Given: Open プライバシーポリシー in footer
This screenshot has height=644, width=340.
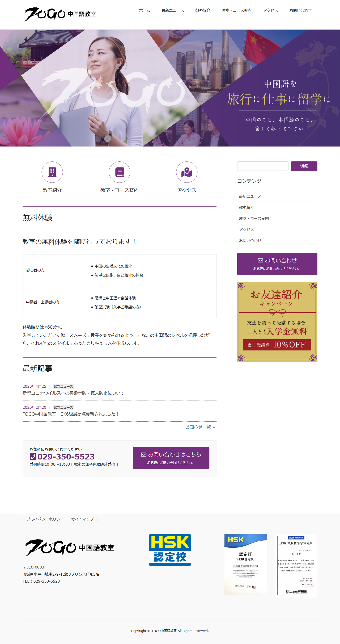Looking at the screenshot, I should [x=45, y=519].
